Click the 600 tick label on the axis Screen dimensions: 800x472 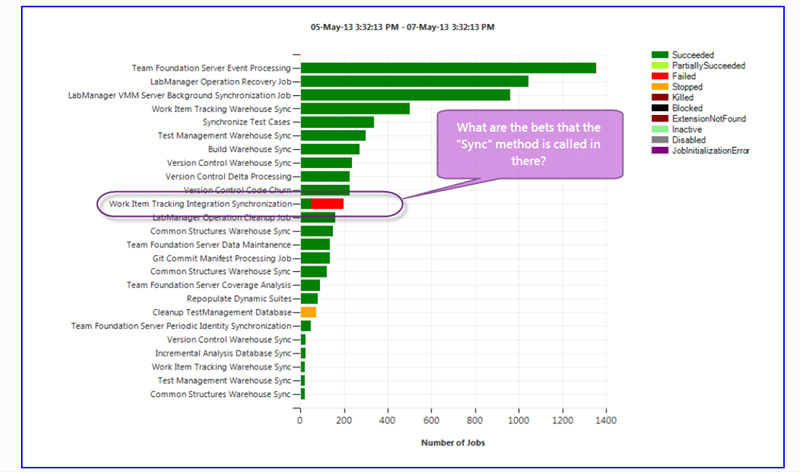click(x=431, y=420)
